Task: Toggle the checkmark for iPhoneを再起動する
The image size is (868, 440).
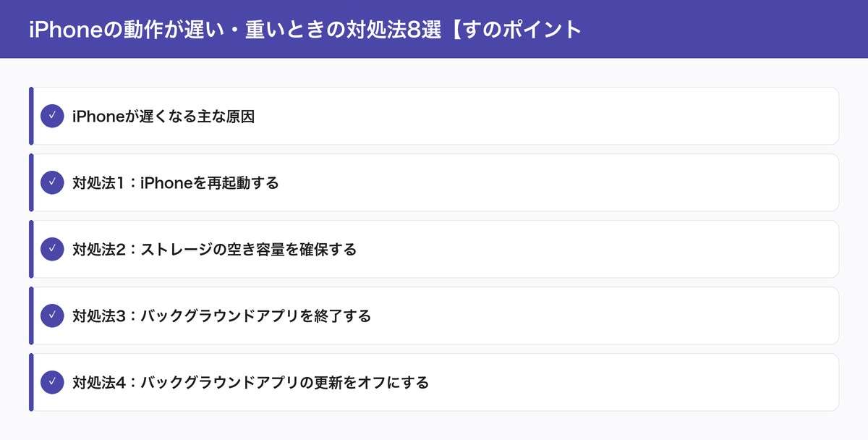Action: tap(52, 182)
